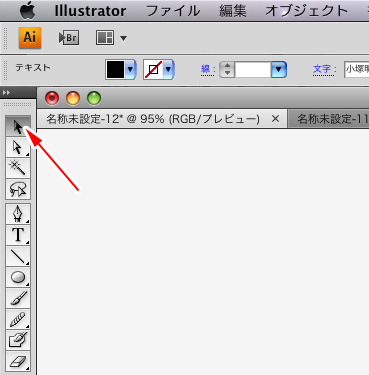
Task: Close the 名称未設定-12 tab with X
Action: (275, 119)
